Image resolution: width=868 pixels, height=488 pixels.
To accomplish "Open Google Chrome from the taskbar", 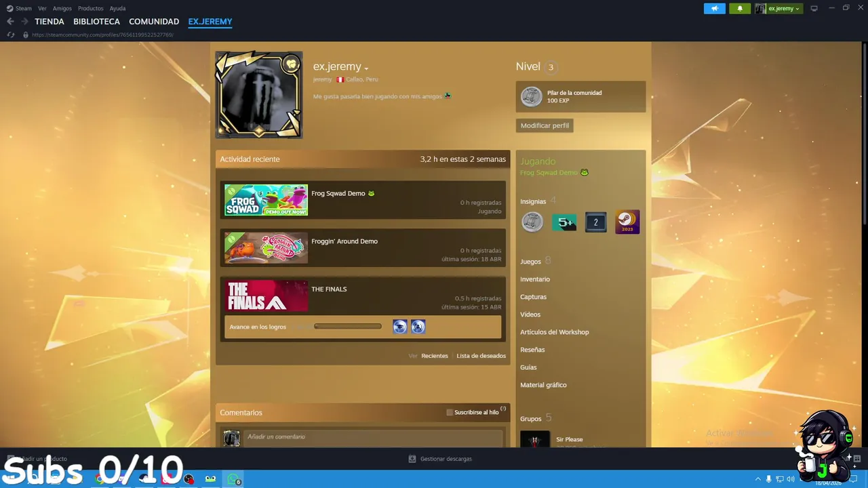I will (x=100, y=479).
